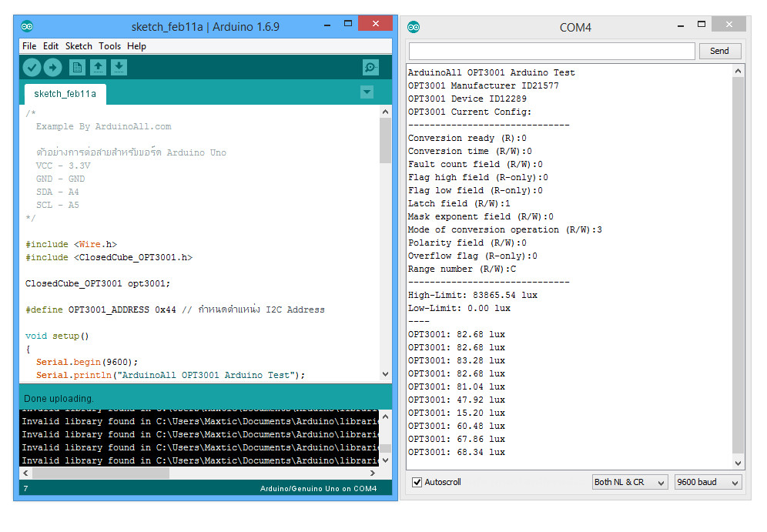
Task: Maximize the COM4 serial monitor window
Action: pos(702,24)
